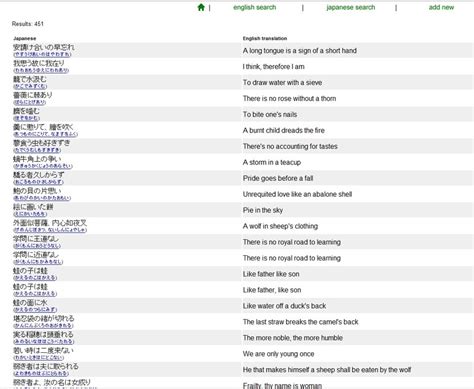Select the translation 'Pie in the sky'
474x389 pixels.
pos(263,210)
